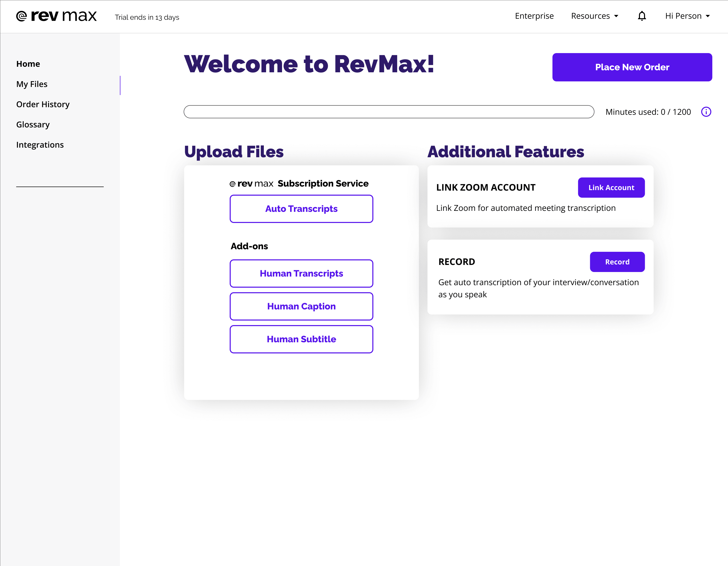Click the 'Add-ons' label
Screen dimensions: 728x566
tap(249, 246)
